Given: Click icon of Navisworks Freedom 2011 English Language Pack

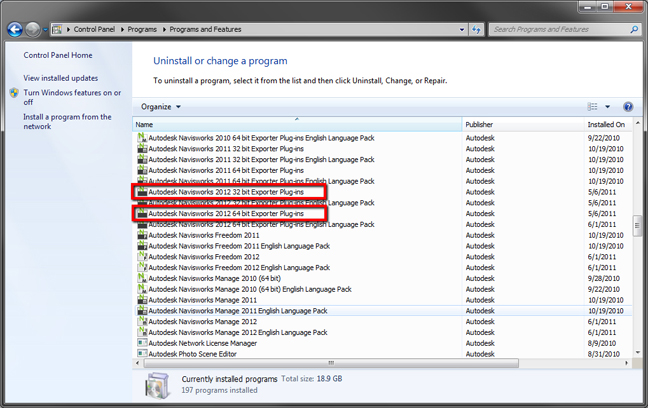Looking at the screenshot, I should (x=142, y=246).
